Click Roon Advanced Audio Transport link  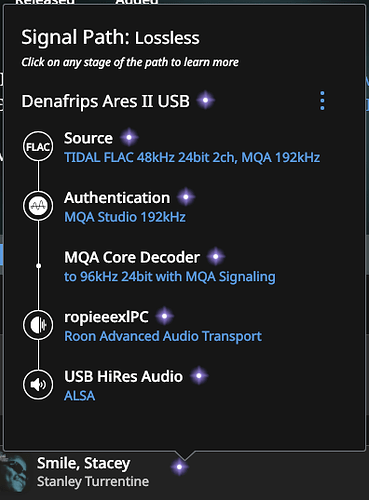point(163,336)
